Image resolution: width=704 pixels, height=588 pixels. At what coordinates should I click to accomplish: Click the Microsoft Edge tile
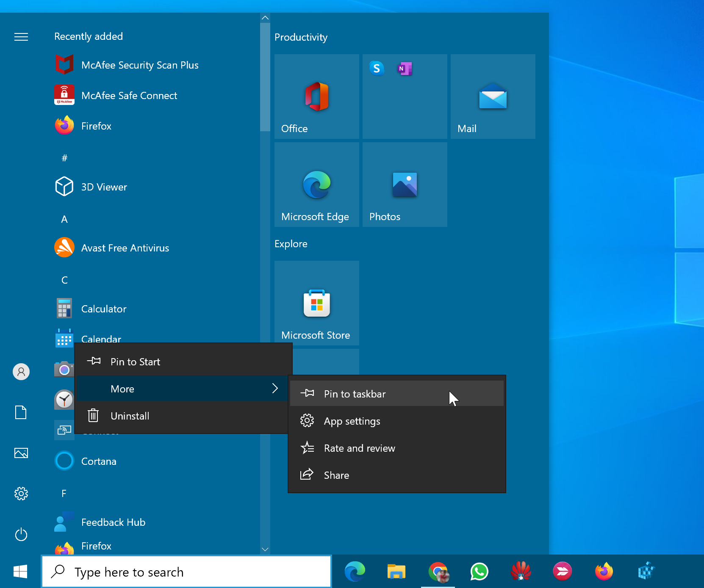[316, 185]
